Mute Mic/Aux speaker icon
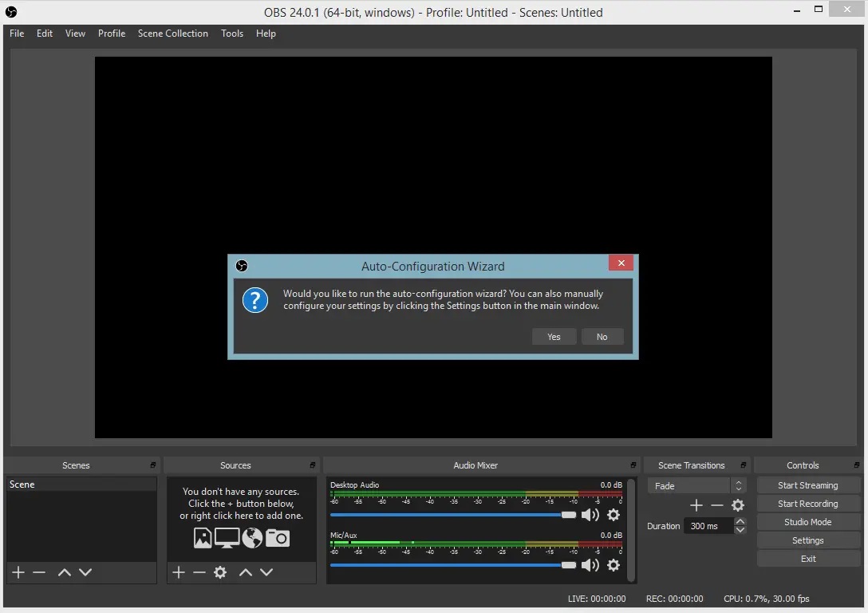The height and width of the screenshot is (613, 868). click(x=590, y=565)
